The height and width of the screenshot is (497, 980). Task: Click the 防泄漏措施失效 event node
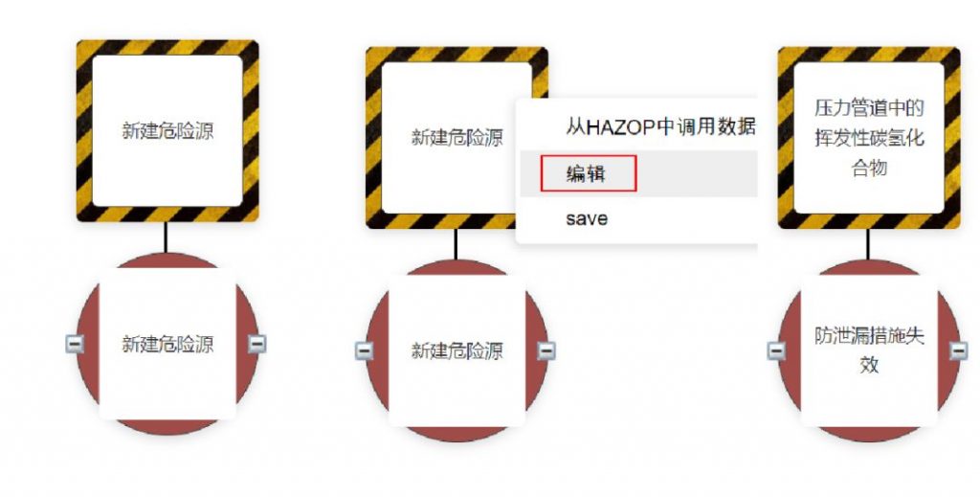coord(869,350)
